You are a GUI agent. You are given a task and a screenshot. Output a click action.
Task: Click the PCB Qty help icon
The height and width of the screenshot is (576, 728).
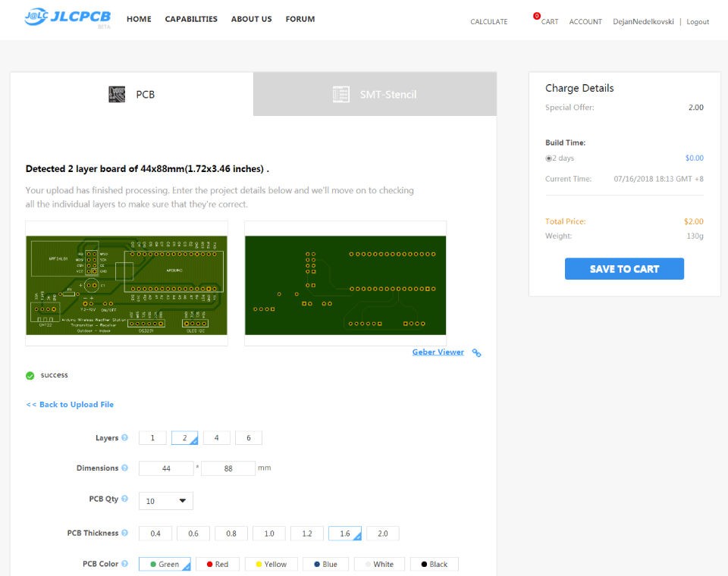point(125,499)
